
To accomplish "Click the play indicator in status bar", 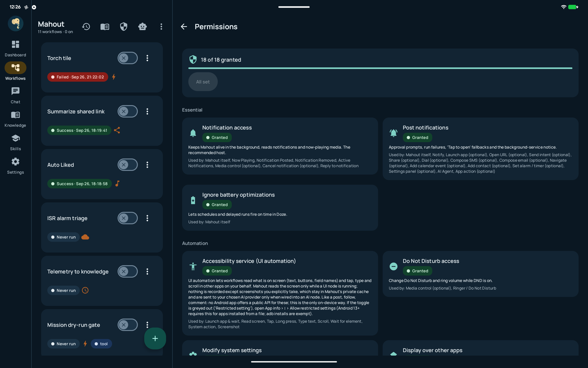I will pos(34,7).
